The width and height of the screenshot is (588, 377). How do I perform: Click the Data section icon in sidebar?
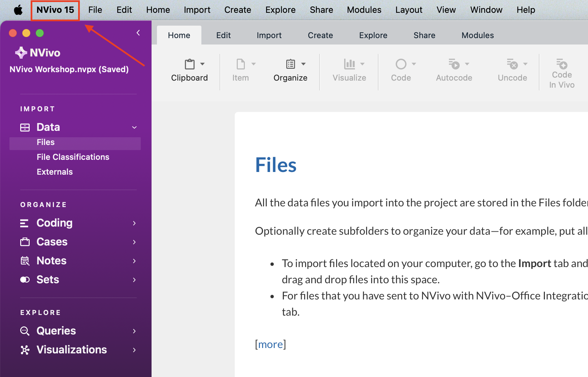(x=25, y=127)
